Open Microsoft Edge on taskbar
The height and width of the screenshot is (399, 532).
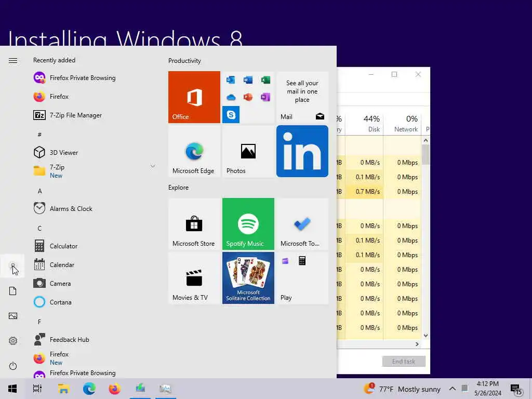[x=89, y=389]
